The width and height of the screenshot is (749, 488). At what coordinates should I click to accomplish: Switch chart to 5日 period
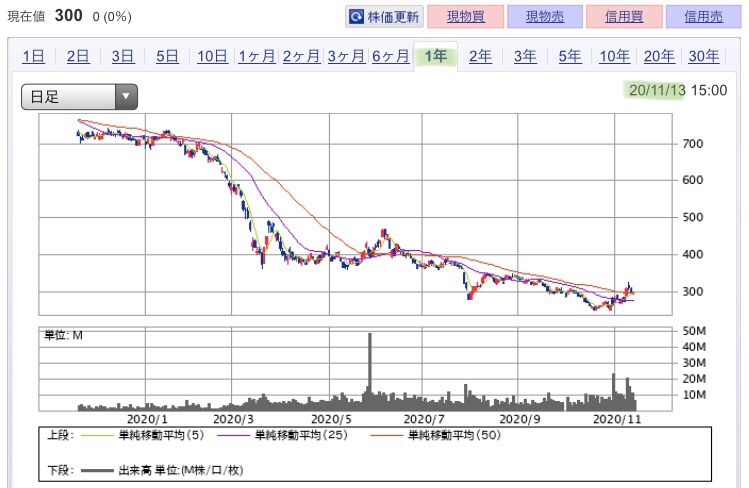(167, 56)
